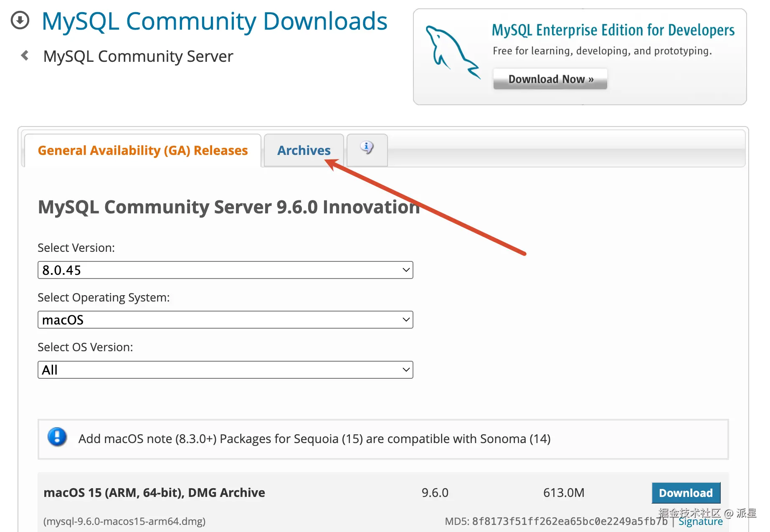Select the General Availability (GA) Releases tab

click(143, 150)
